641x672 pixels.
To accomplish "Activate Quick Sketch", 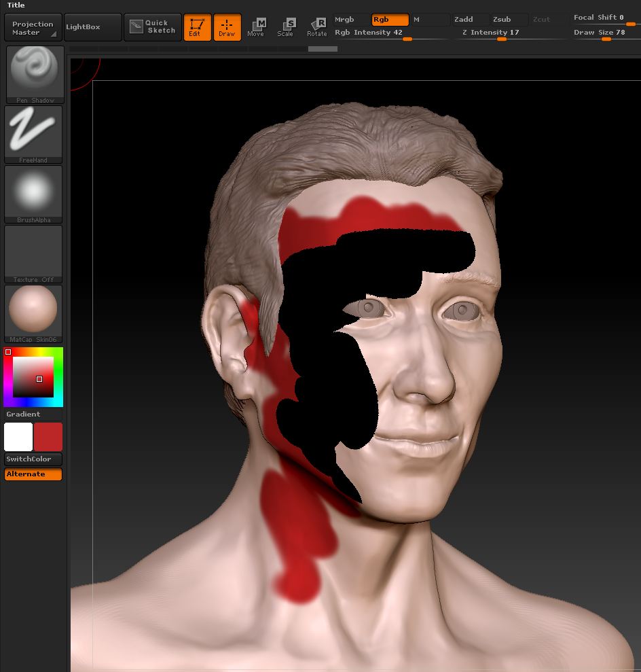I will pos(152,27).
